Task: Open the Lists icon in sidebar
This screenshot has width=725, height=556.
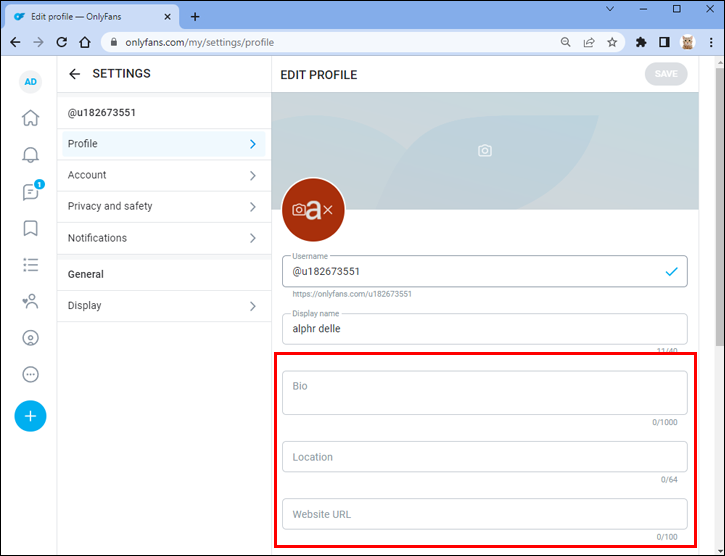Action: [31, 265]
